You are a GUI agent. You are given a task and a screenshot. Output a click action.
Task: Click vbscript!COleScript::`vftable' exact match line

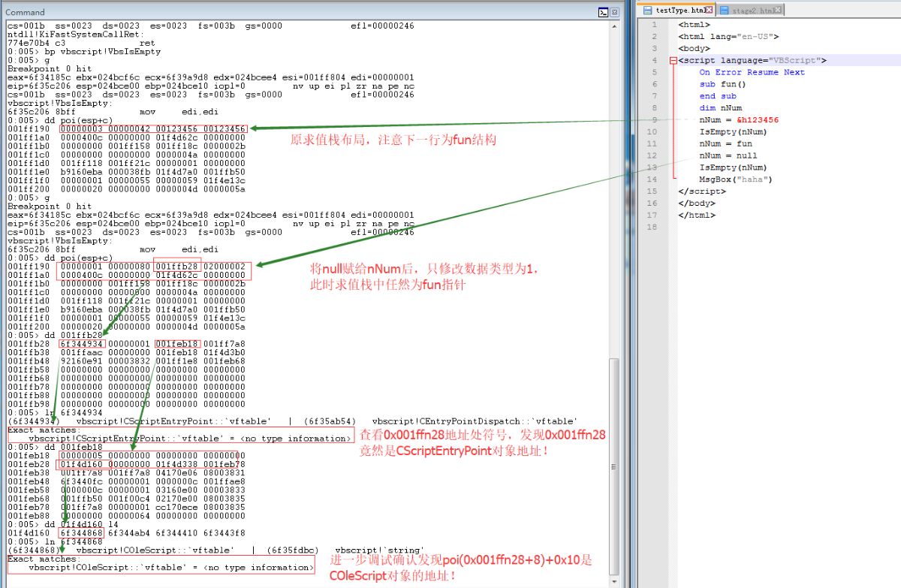(171, 568)
